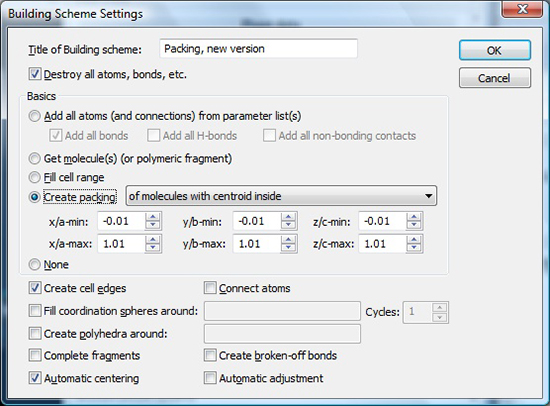Screen dimensions: 550x406
Task: Check the Create polyhedra around box
Action: (x=35, y=333)
